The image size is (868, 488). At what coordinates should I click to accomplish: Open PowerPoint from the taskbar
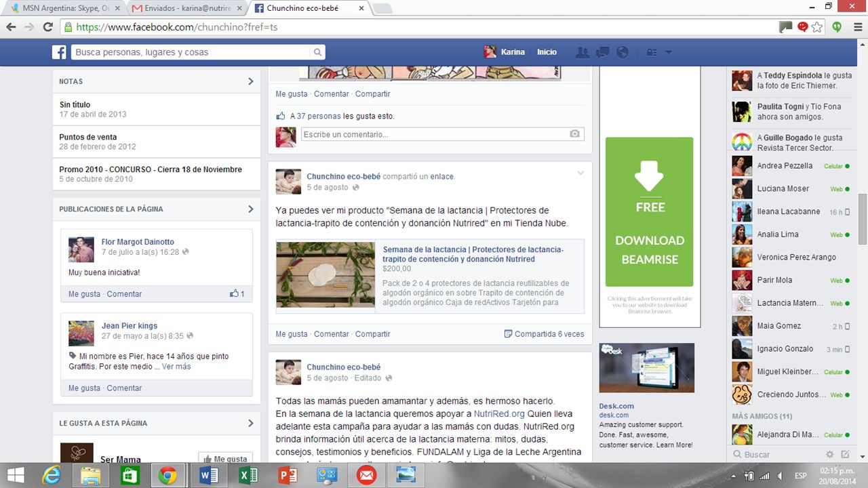coord(288,476)
